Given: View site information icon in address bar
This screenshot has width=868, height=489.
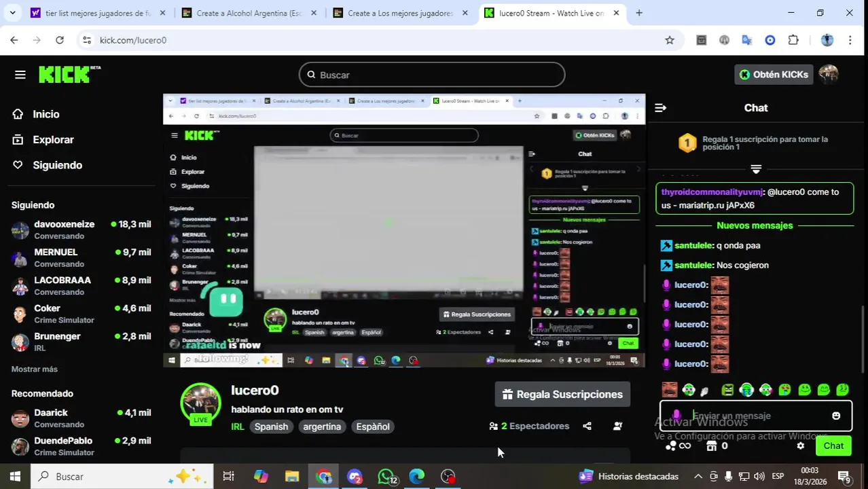Looking at the screenshot, I should pos(86,40).
